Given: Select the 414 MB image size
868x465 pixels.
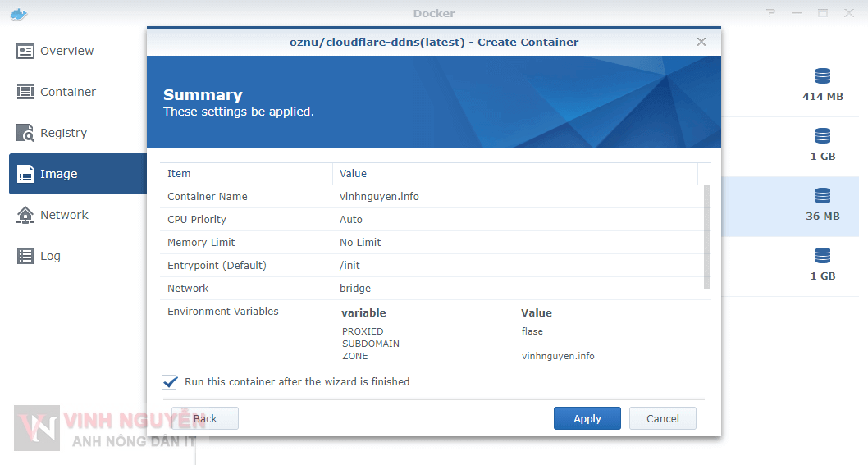Looking at the screenshot, I should pyautogui.click(x=823, y=96).
